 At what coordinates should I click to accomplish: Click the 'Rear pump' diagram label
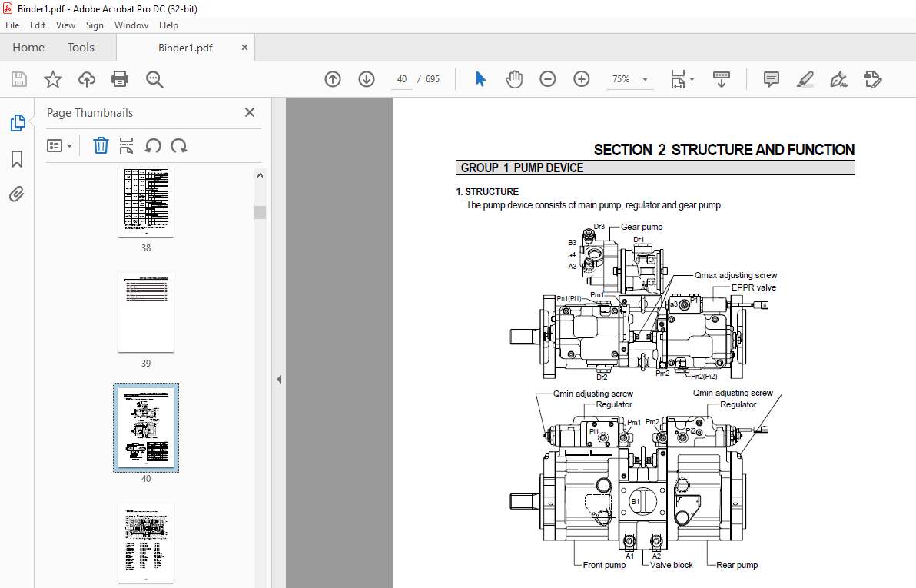click(x=737, y=565)
